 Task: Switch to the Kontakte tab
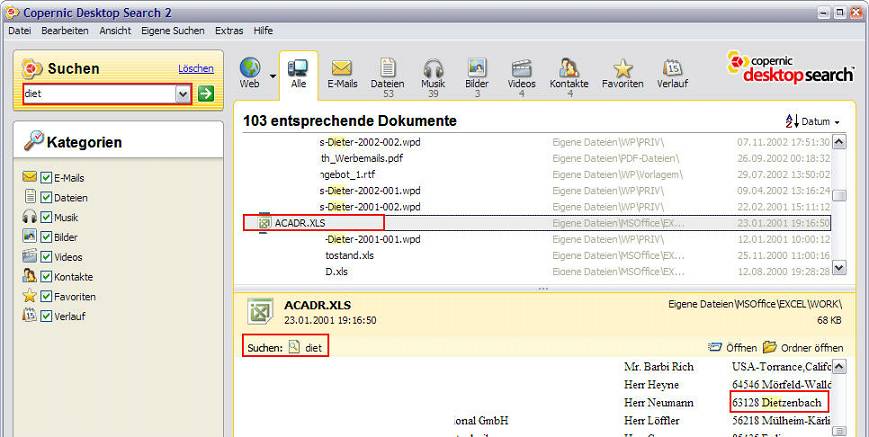click(569, 78)
